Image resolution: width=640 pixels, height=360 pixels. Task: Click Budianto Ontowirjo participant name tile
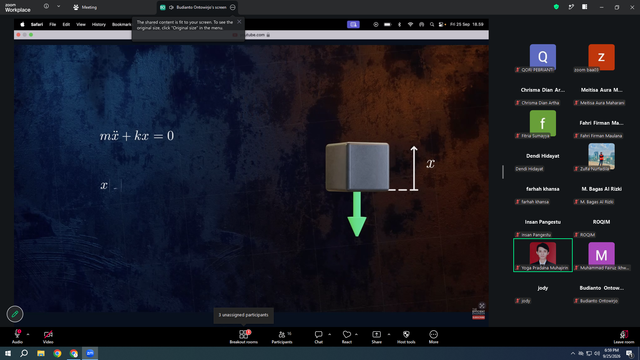(601, 289)
